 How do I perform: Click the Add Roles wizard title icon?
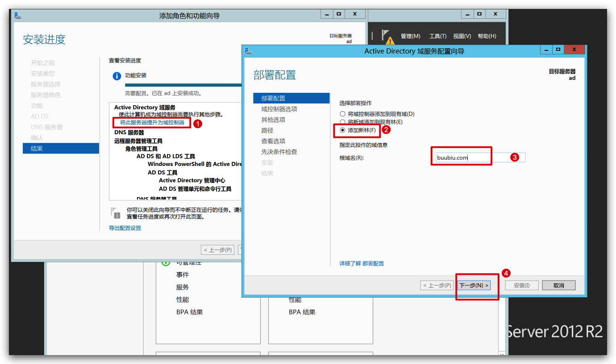[x=18, y=16]
